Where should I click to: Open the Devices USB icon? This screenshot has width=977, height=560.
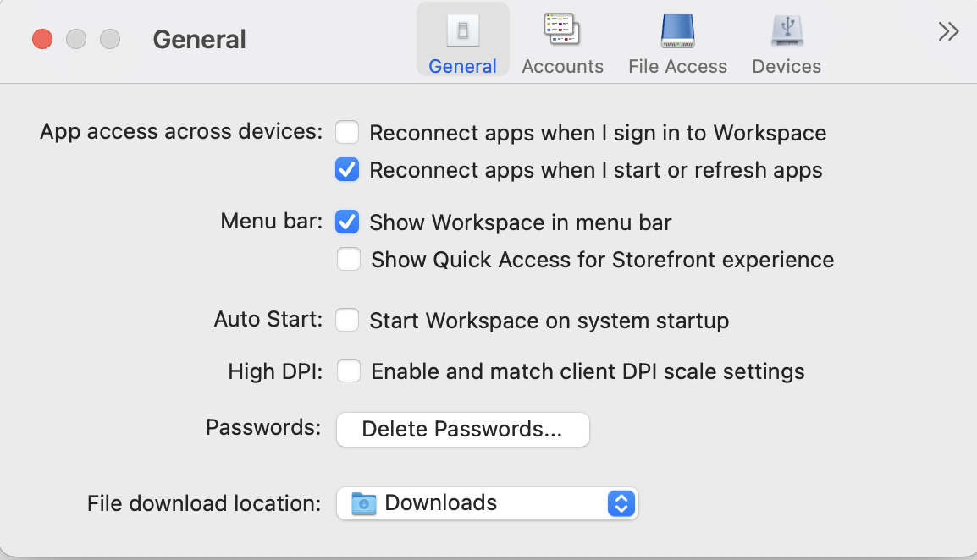pyautogui.click(x=787, y=30)
